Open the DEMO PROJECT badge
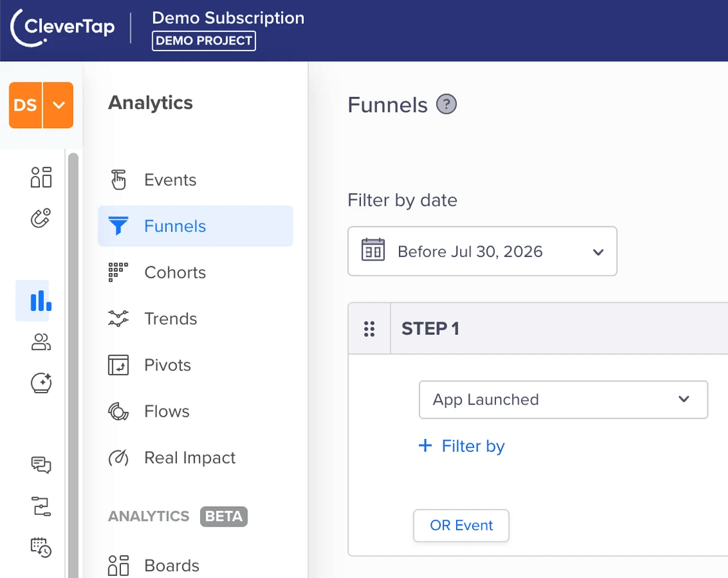728x578 pixels. tap(204, 41)
